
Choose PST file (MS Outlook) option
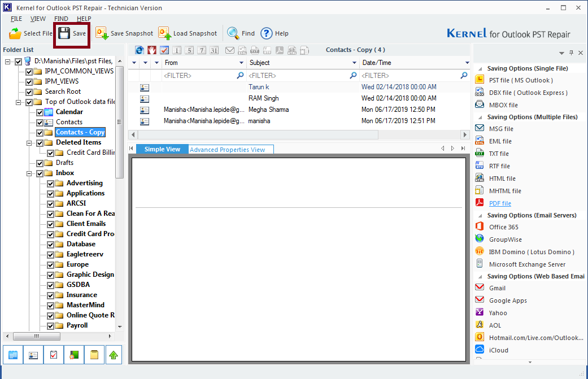pos(521,80)
